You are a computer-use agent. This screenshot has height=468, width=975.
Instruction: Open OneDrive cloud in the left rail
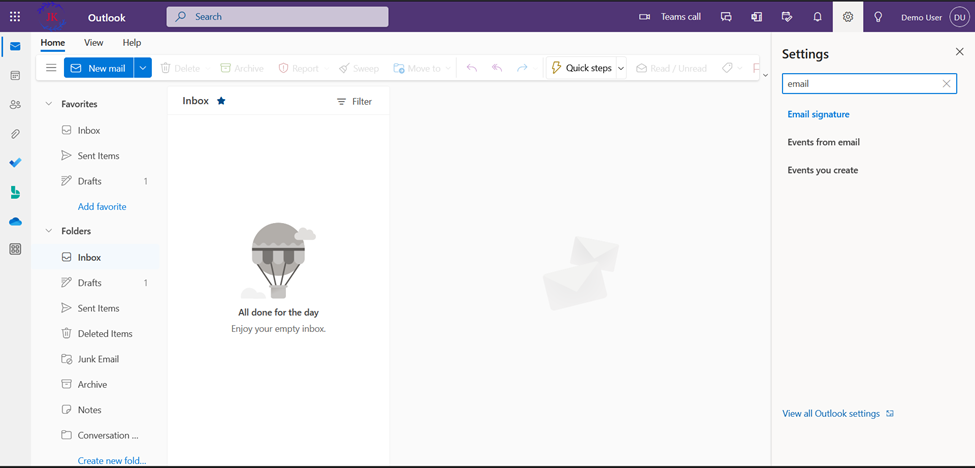tap(16, 221)
